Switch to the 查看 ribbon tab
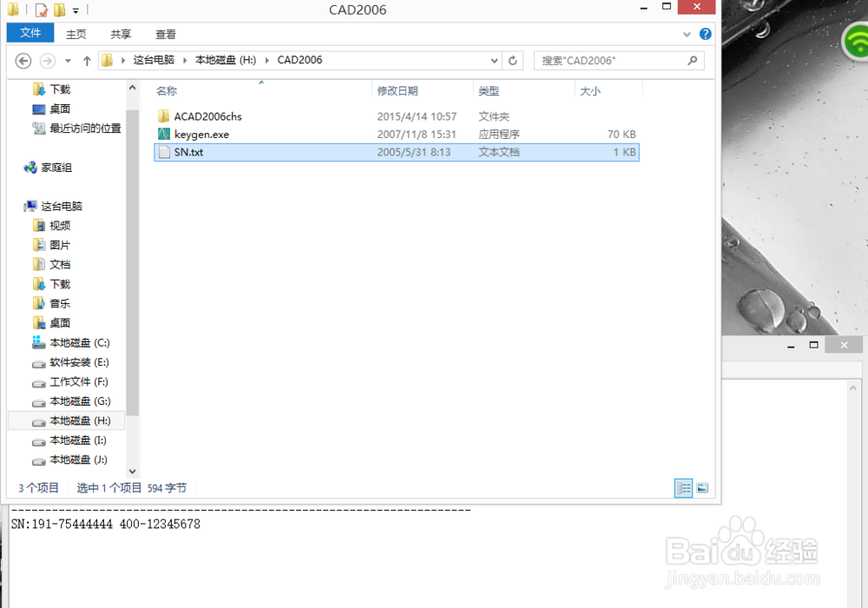868x608 pixels. click(166, 35)
